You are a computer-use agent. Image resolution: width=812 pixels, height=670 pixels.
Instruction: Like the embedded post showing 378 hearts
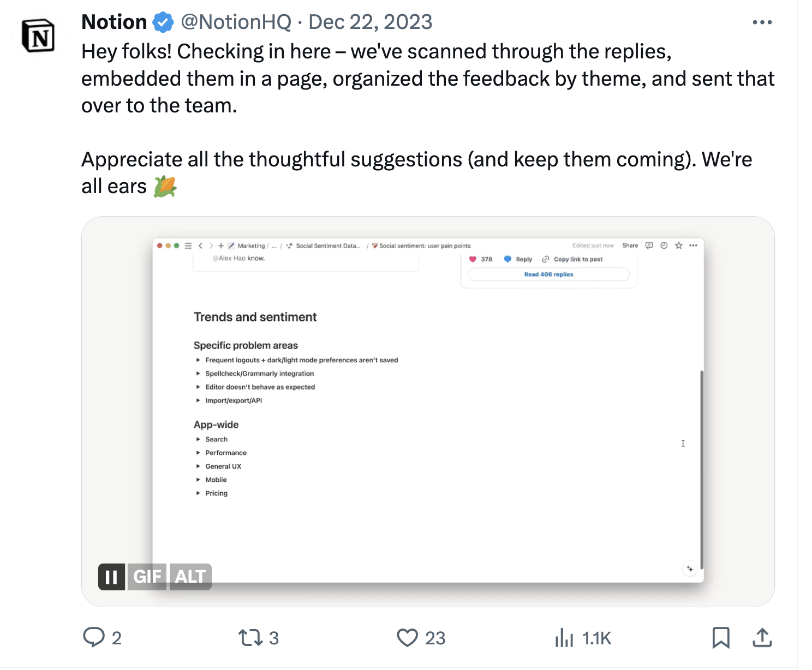pyautogui.click(x=474, y=259)
